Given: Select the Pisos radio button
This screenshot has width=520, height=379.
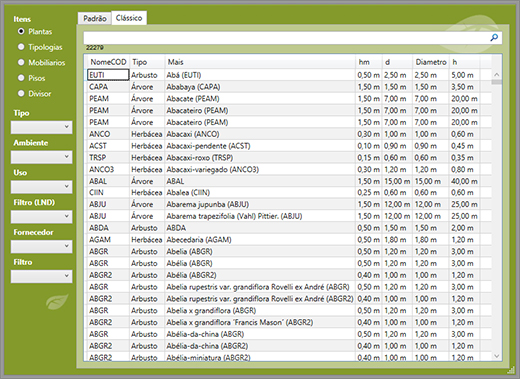Looking at the screenshot, I should [x=21, y=78].
